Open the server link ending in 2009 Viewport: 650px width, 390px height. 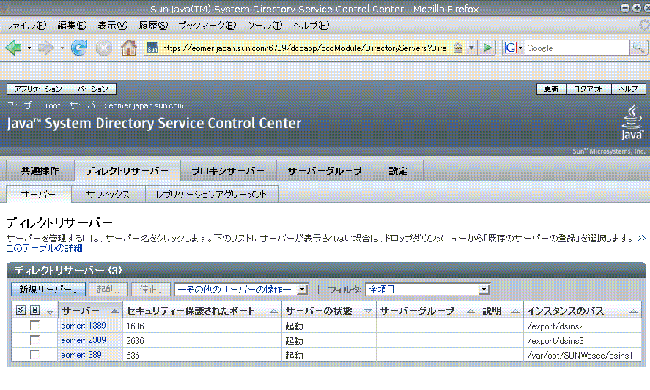tap(84, 340)
